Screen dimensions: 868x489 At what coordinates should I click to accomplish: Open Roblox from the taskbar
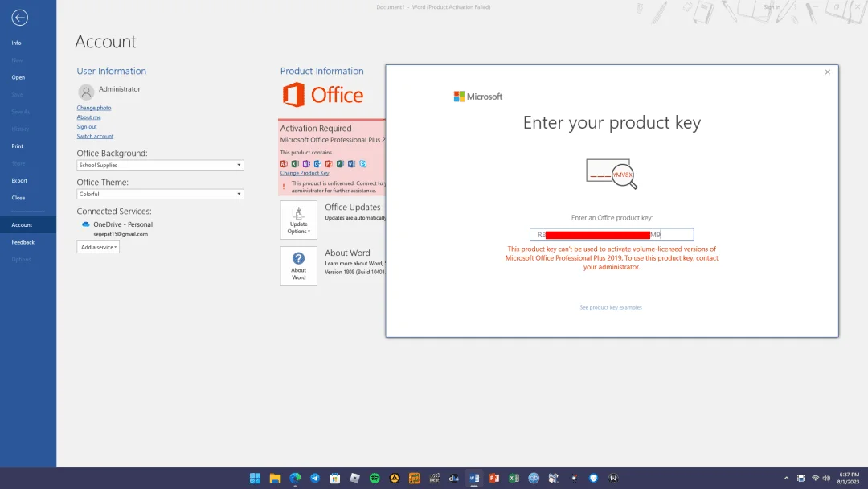coord(355,478)
